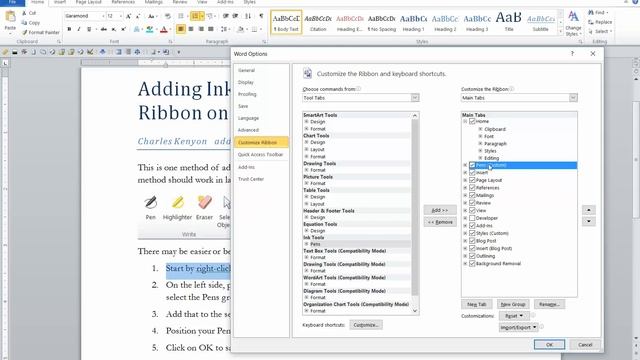Click the Add >> button
Screen dimensions: 640x360
coord(440,210)
